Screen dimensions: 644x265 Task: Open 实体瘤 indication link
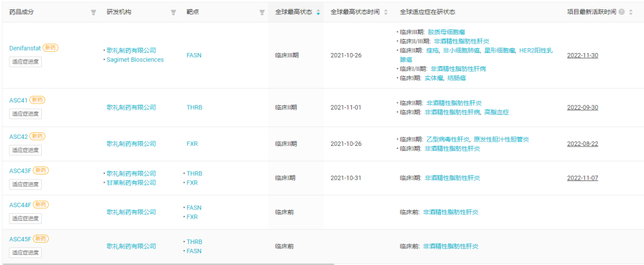pos(434,78)
